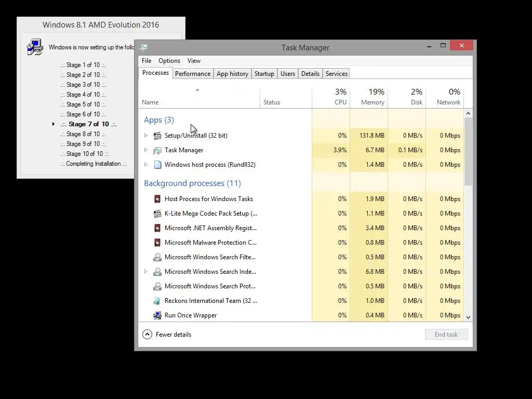Image resolution: width=532 pixels, height=399 pixels.
Task: Click the Microsoft Windows Search Prot... icon
Action: [x=157, y=287]
